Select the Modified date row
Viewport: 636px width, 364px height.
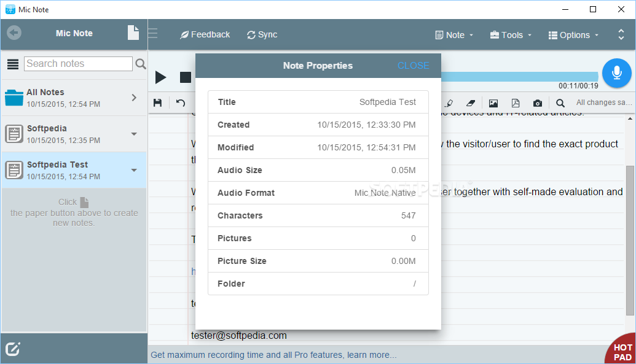click(318, 147)
